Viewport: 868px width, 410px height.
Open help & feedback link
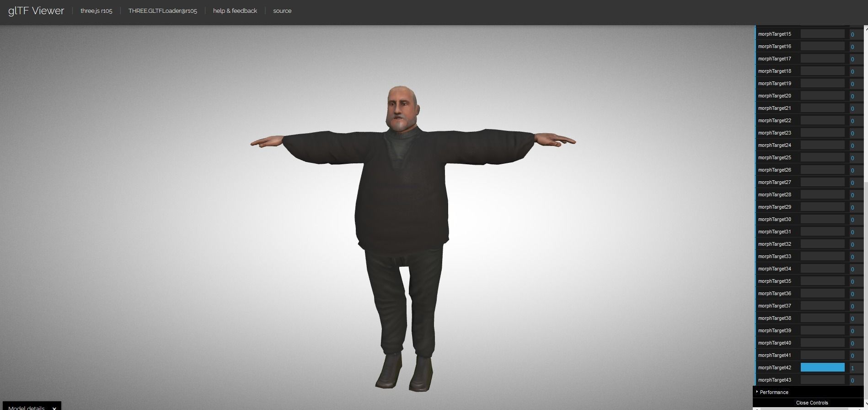point(235,11)
